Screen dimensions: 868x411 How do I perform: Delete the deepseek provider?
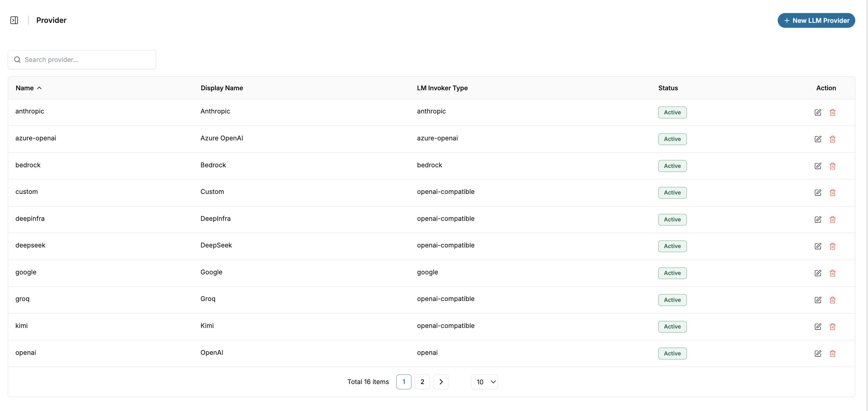tap(832, 246)
